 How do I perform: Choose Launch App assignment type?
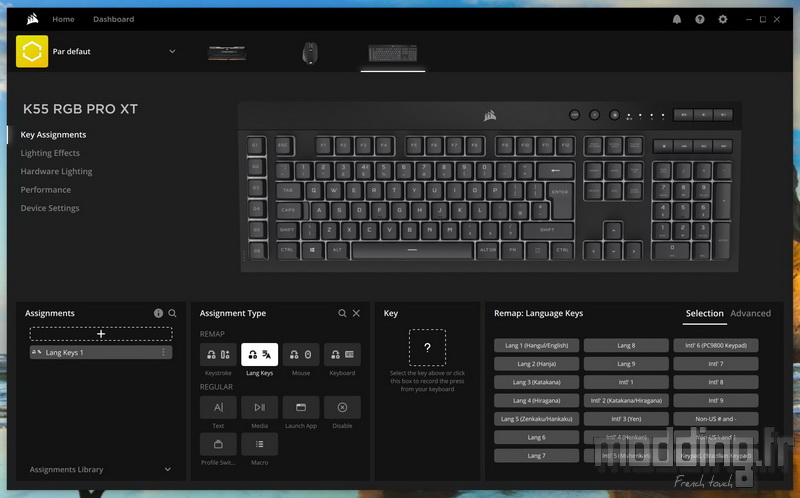[x=301, y=407]
